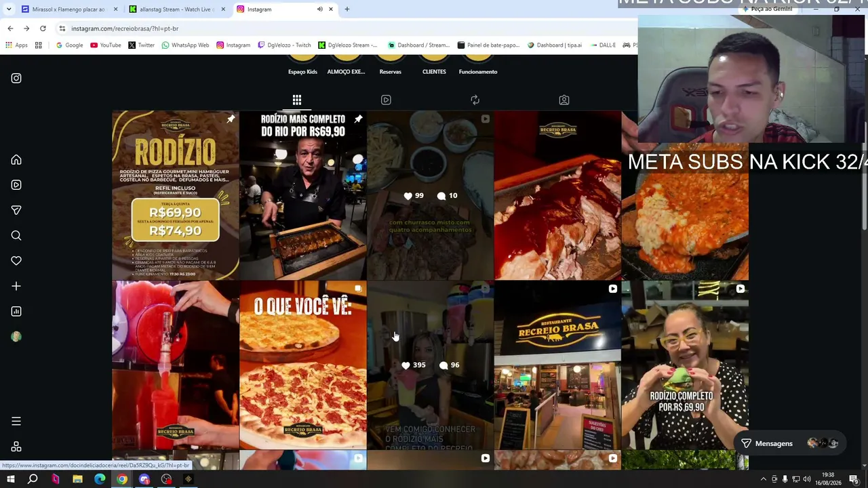
Task: Open the Instagram logo home link
Action: coord(16,78)
